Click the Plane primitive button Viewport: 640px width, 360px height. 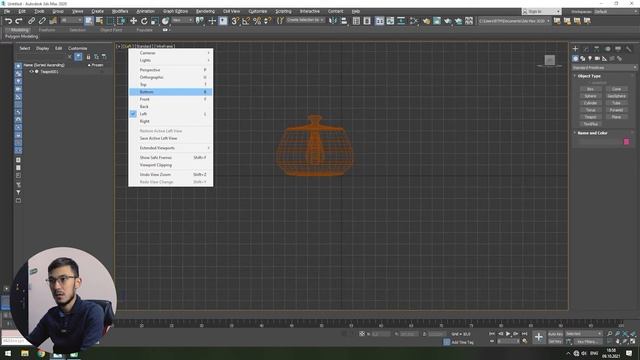click(x=616, y=117)
